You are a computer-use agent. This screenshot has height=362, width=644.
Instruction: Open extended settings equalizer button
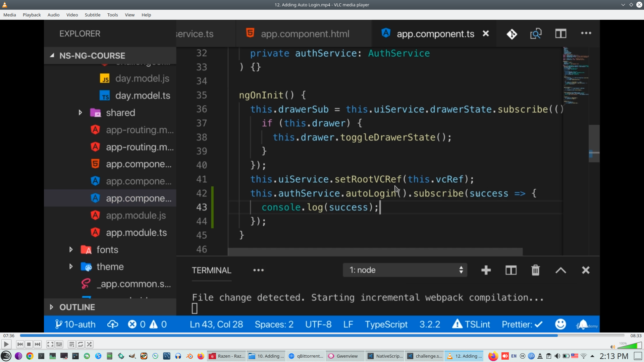pos(59,344)
